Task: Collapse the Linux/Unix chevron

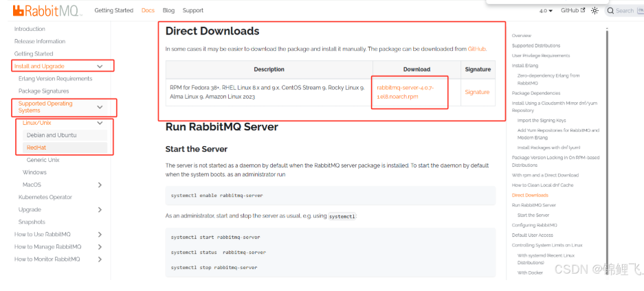Action: tap(100, 123)
